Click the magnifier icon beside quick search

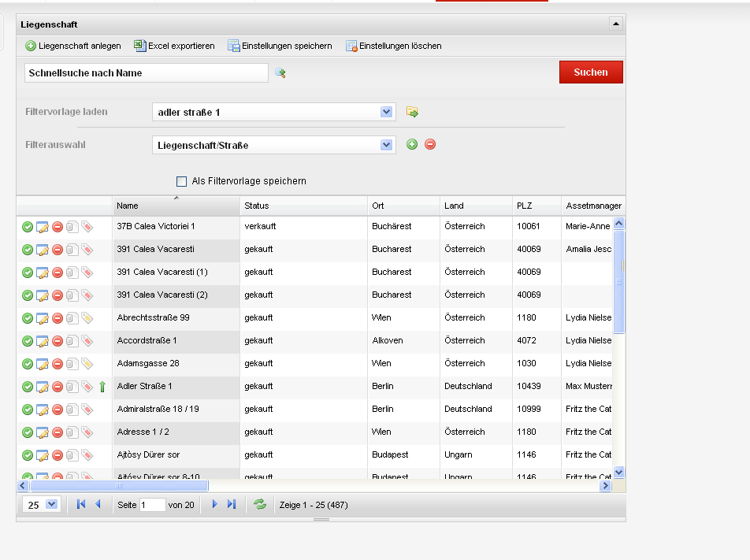[280, 73]
